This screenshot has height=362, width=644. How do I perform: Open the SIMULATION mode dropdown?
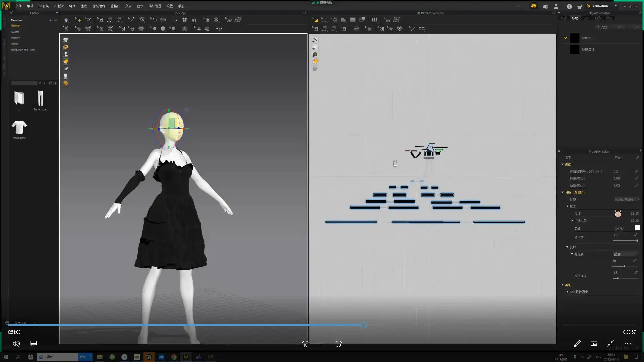[x=616, y=6]
